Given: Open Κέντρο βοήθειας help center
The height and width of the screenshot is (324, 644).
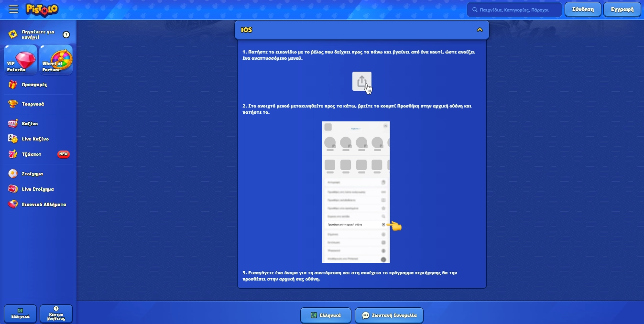Looking at the screenshot, I should pos(56,313).
